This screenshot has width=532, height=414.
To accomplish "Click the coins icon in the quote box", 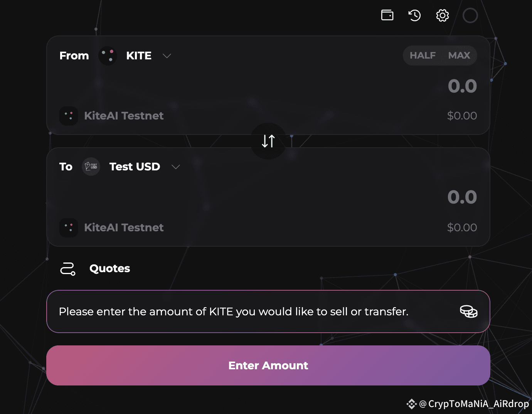I will click(469, 311).
